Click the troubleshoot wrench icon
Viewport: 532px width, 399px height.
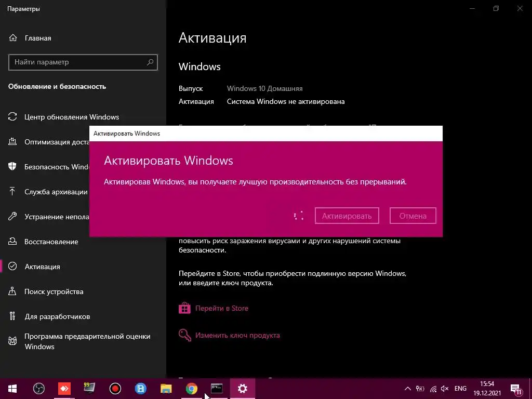pyautogui.click(x=12, y=217)
